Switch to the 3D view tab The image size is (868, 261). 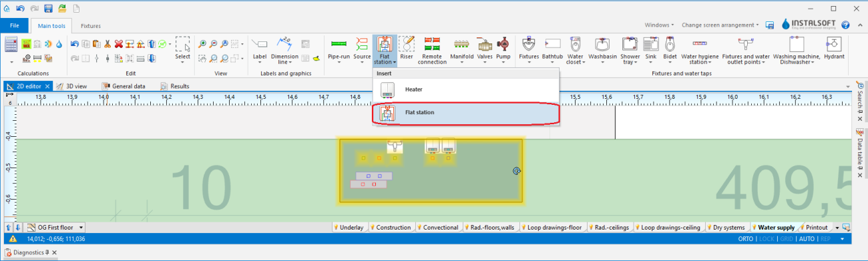click(71, 86)
